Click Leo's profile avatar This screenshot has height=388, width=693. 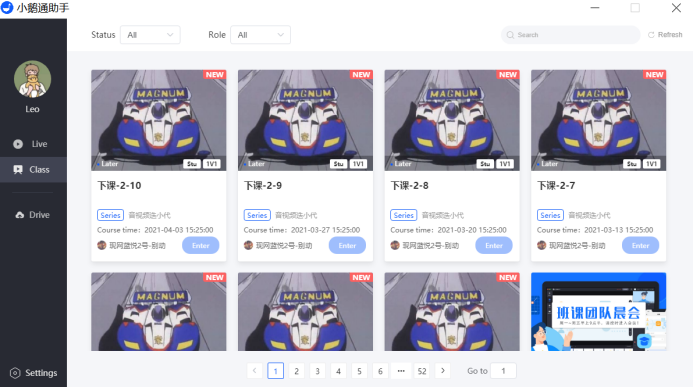(x=32, y=79)
